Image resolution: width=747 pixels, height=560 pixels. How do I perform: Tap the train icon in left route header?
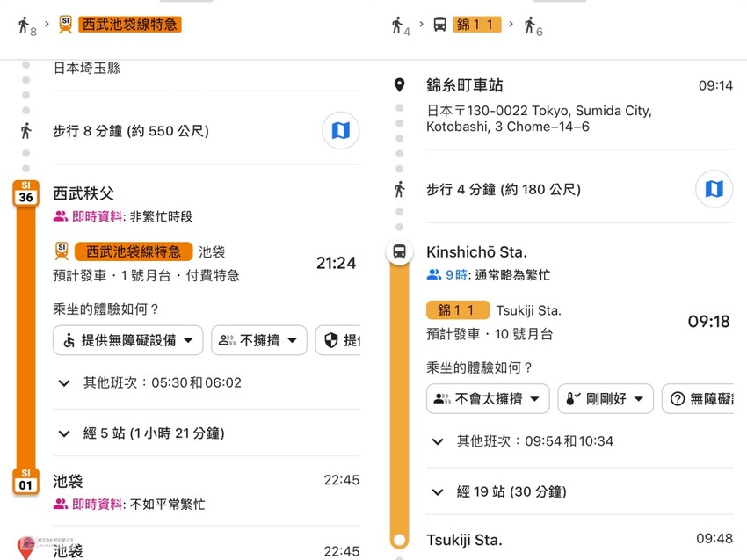[x=65, y=25]
